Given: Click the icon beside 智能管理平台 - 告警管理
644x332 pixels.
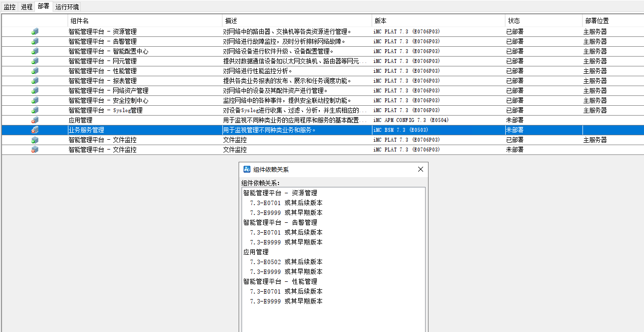Looking at the screenshot, I should click(x=35, y=41).
